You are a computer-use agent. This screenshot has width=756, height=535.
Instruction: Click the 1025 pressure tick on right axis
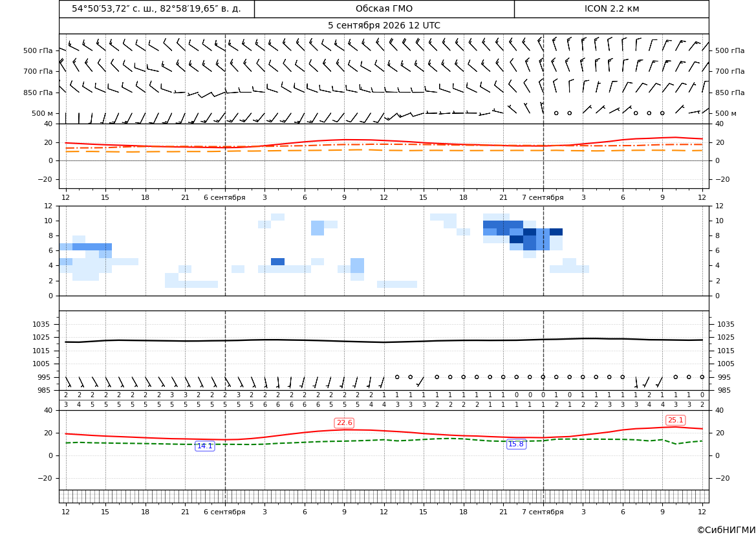[x=726, y=337]
